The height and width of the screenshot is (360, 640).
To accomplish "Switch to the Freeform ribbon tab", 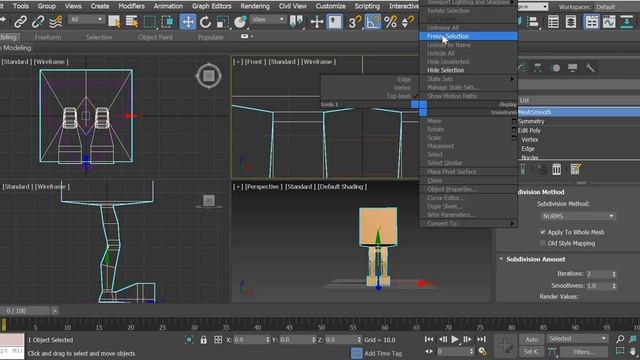I will click(x=48, y=37).
